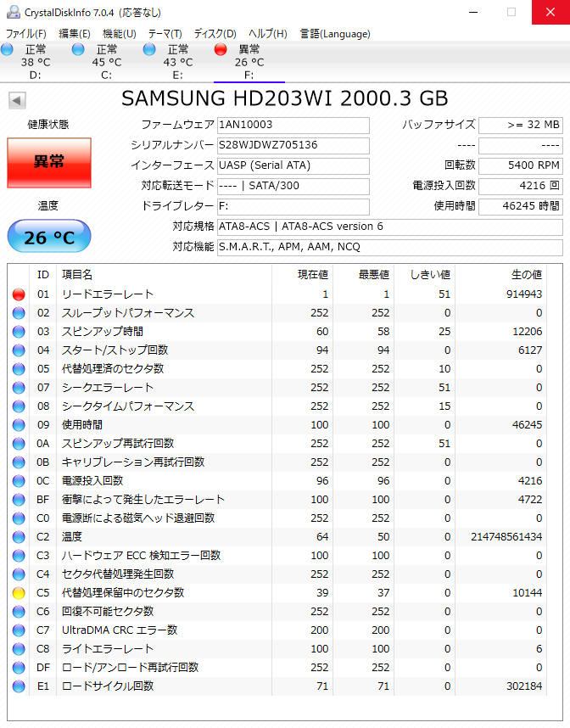The image size is (570, 728).
Task: Select the D: drive blue status orb
Action: pyautogui.click(x=7, y=48)
